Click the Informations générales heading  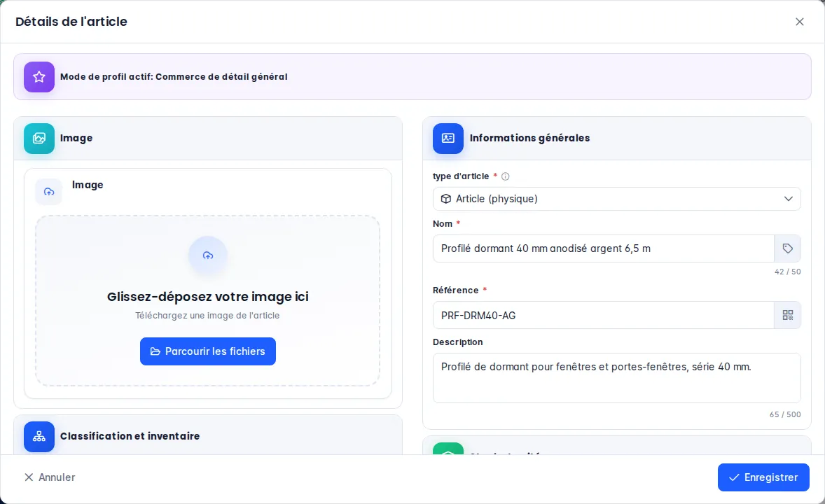pyautogui.click(x=530, y=138)
